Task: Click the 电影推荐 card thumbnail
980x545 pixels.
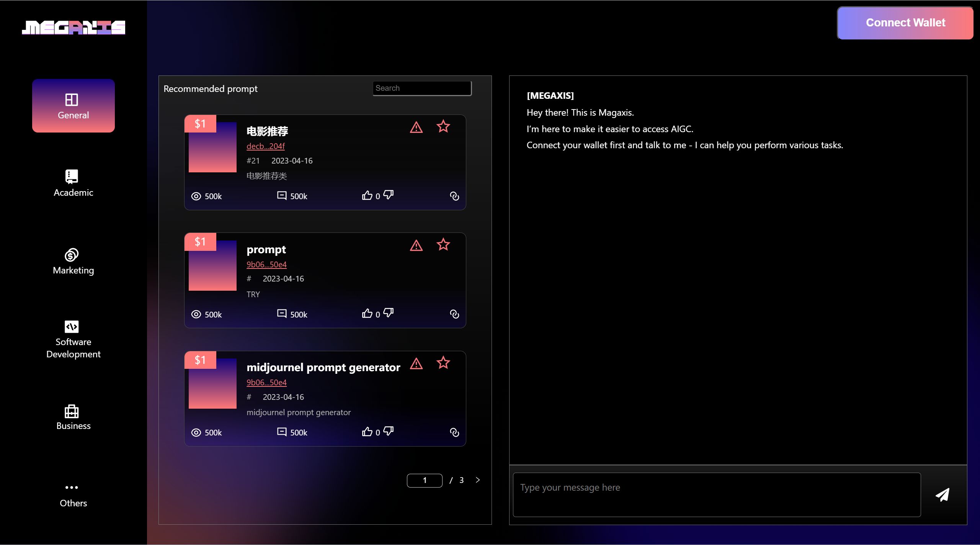Action: pyautogui.click(x=212, y=147)
